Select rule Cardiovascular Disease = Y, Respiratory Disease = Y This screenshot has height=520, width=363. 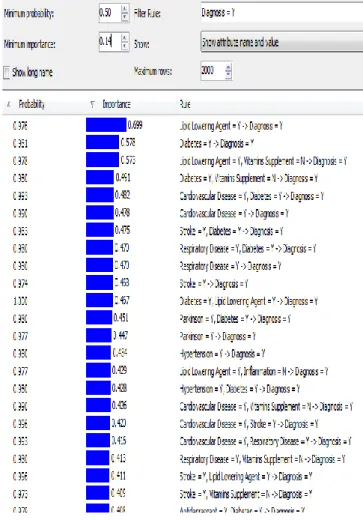coord(266,441)
